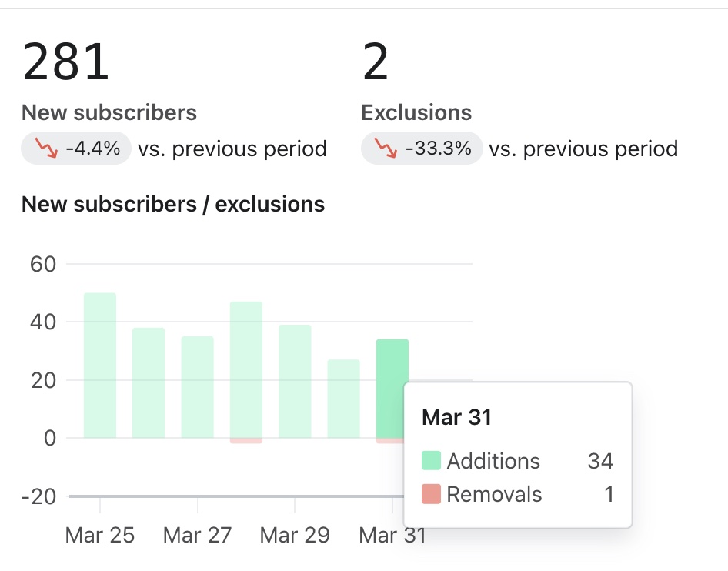
Task: Select the Mar 27 additions bar
Action: click(197, 387)
